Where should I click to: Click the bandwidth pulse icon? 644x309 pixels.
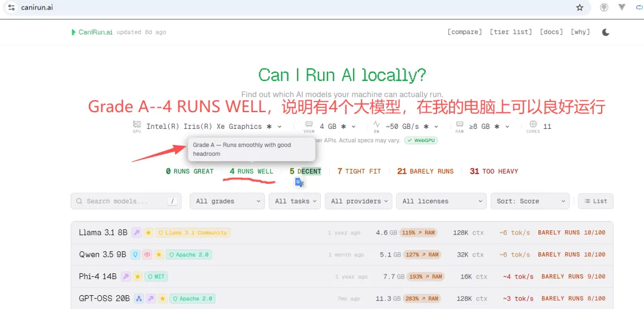376,124
